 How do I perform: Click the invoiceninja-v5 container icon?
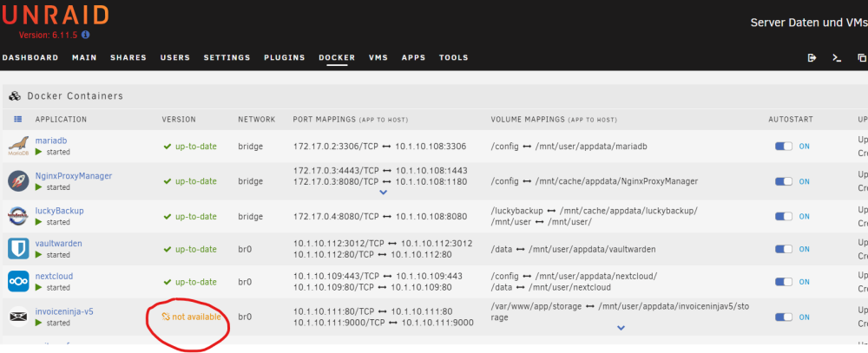18,317
